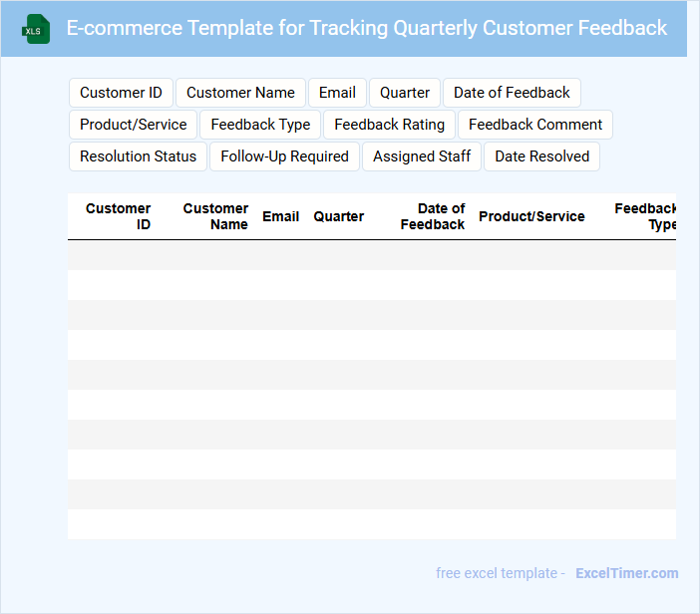Click the Feedback Comment tag

click(x=535, y=125)
